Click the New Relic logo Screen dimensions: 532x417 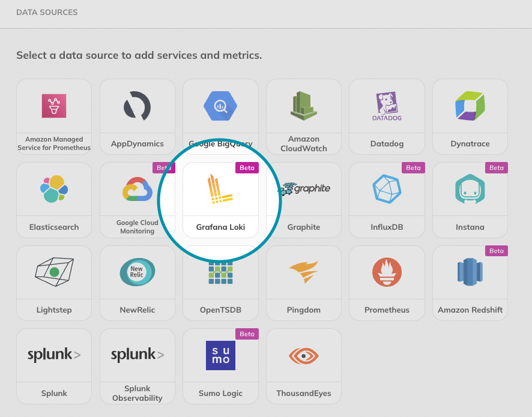click(137, 272)
